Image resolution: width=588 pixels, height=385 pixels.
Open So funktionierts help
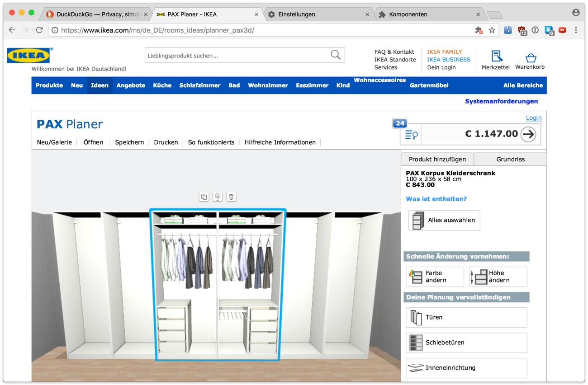[x=211, y=142]
